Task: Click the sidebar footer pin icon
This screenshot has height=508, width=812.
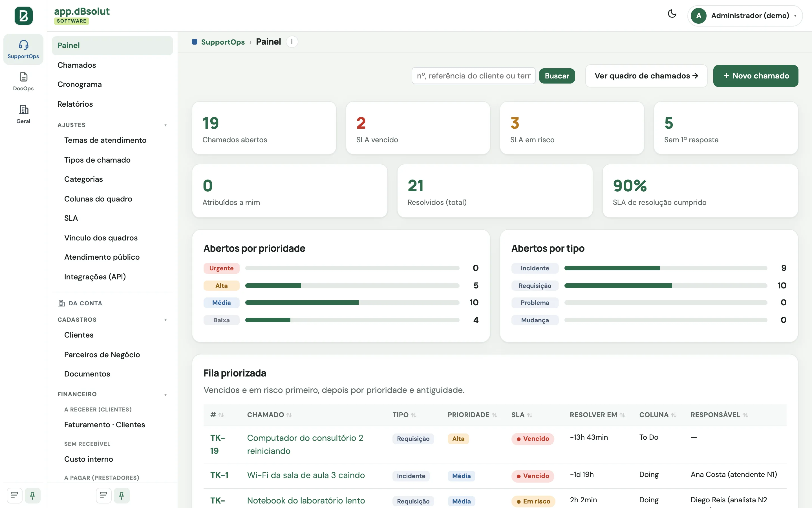Action: point(122,495)
